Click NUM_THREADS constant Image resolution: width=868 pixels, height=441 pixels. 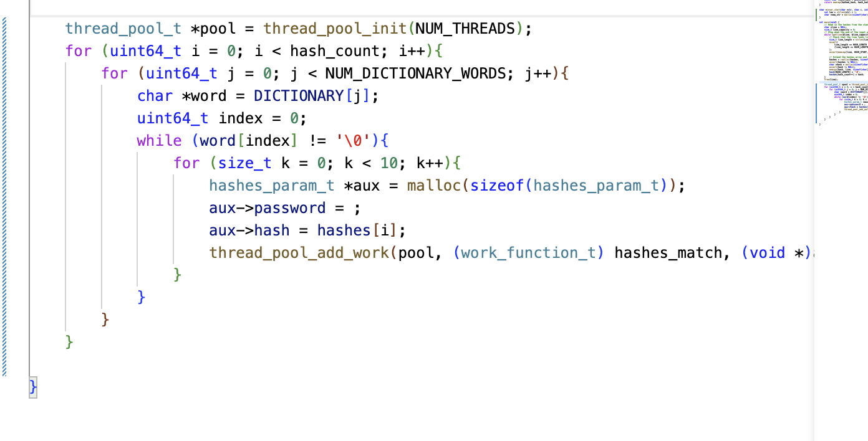[465, 29]
